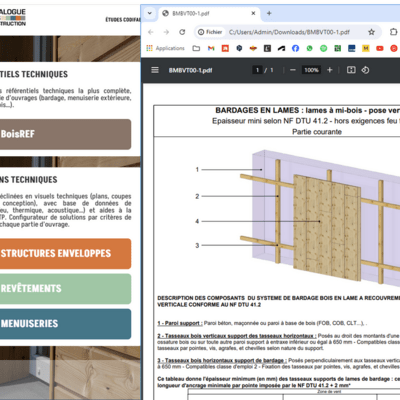
Task: Close the BMBVT00-1.pdf tab
Action: 253,13
